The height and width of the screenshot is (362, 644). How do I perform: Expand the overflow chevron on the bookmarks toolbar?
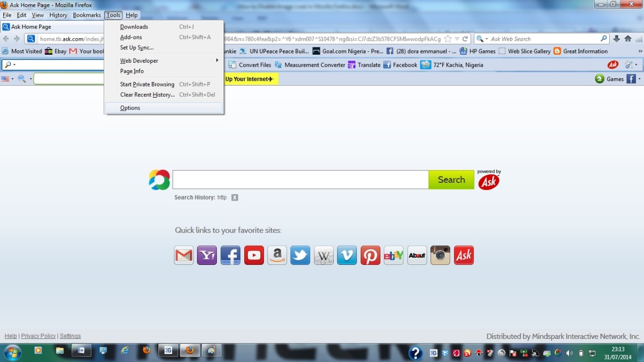(x=639, y=50)
